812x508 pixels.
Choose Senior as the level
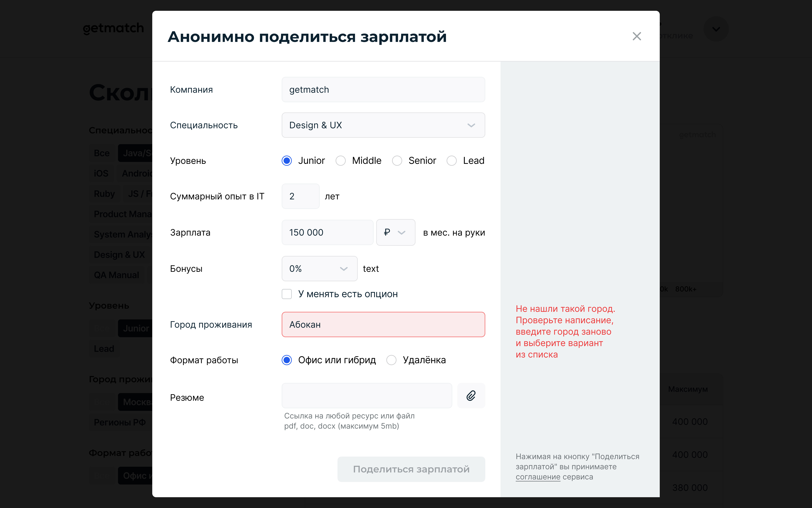(397, 161)
